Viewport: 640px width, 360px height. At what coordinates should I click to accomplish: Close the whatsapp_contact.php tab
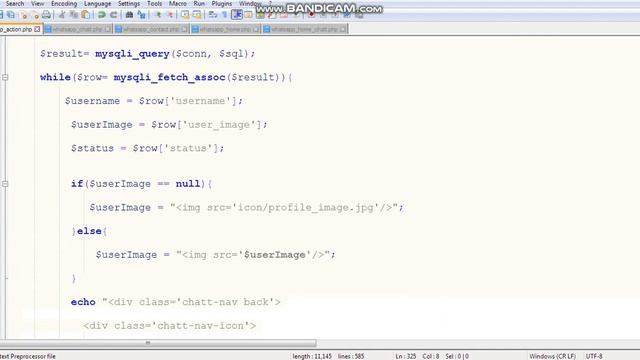(184, 29)
